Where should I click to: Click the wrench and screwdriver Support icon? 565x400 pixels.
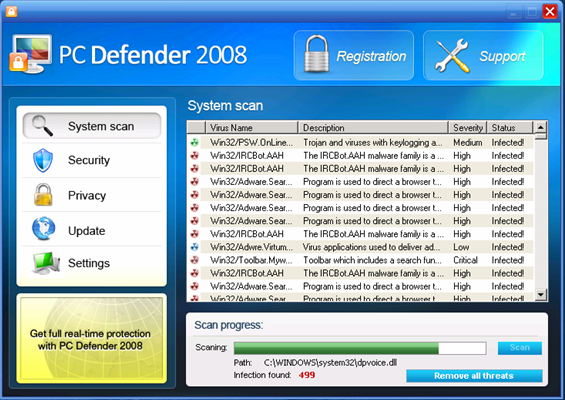pos(451,55)
